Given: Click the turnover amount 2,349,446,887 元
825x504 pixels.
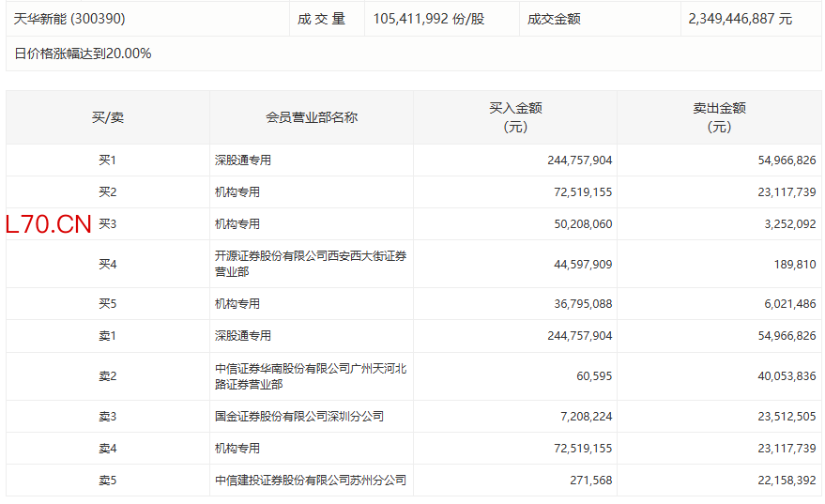Looking at the screenshot, I should tap(740, 19).
